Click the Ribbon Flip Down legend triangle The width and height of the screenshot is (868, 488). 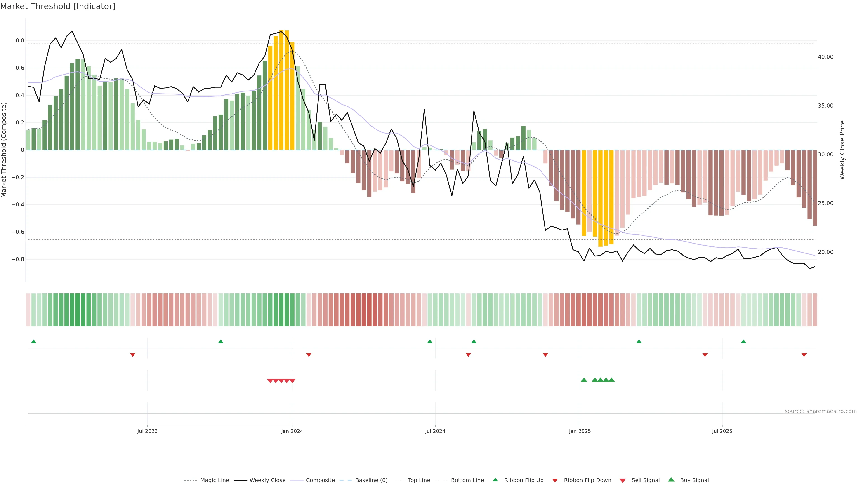555,481
